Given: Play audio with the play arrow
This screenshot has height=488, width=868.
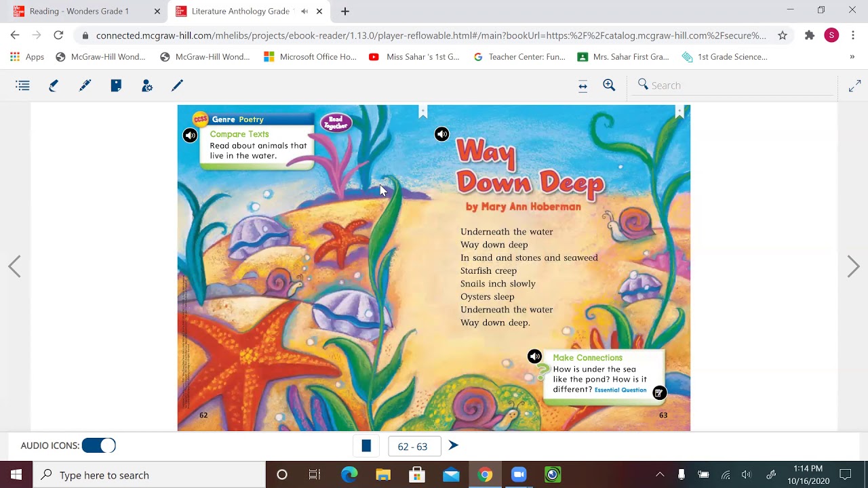Looking at the screenshot, I should click(x=454, y=445).
